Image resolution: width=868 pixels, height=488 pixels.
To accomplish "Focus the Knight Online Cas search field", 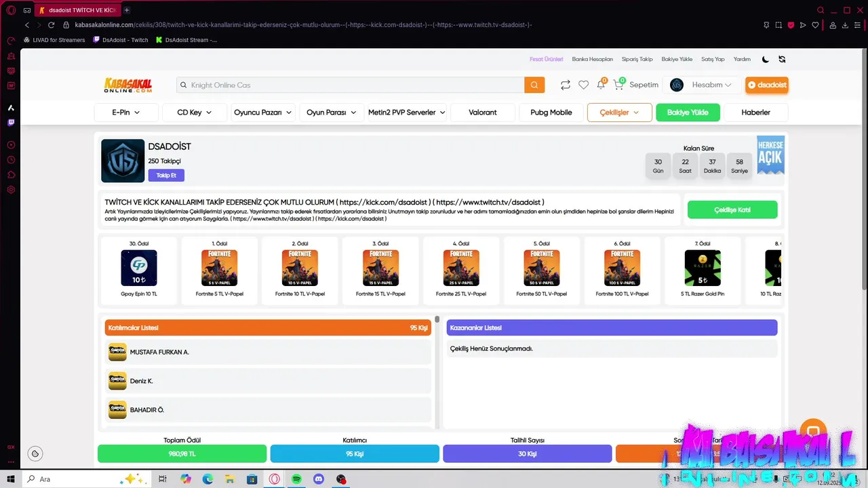I will coord(350,85).
